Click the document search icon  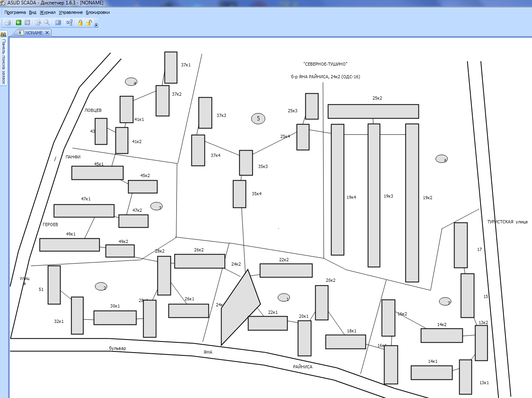point(38,23)
